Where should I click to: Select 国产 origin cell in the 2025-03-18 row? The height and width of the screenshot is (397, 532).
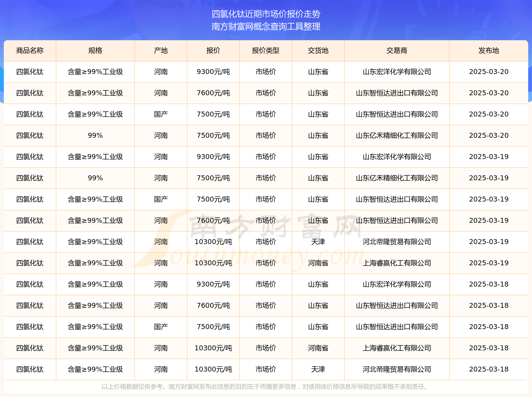pyautogui.click(x=161, y=327)
